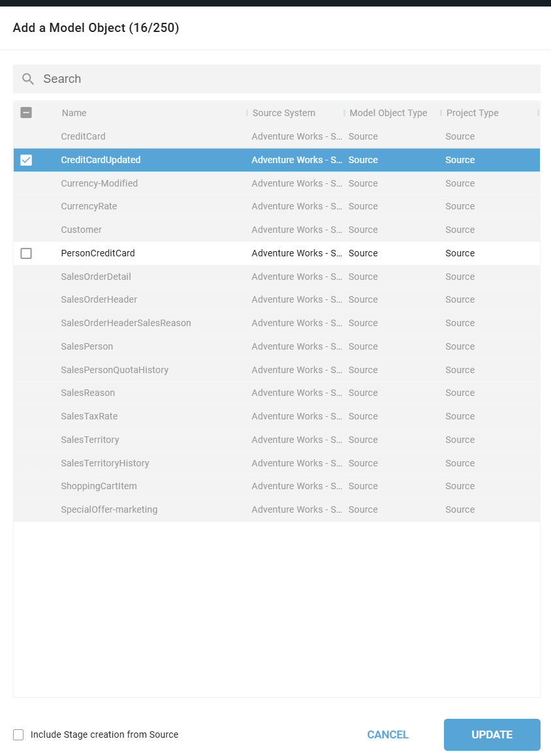The image size is (551, 756).
Task: Sort by the Source System column header
Action: pyautogui.click(x=284, y=113)
